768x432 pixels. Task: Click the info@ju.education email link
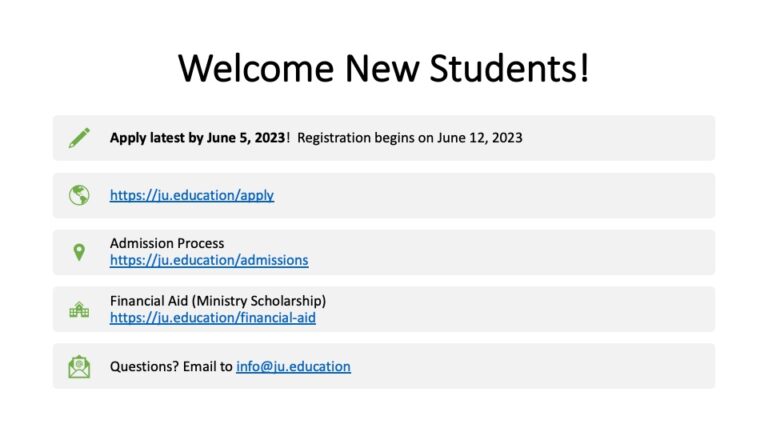[293, 367]
